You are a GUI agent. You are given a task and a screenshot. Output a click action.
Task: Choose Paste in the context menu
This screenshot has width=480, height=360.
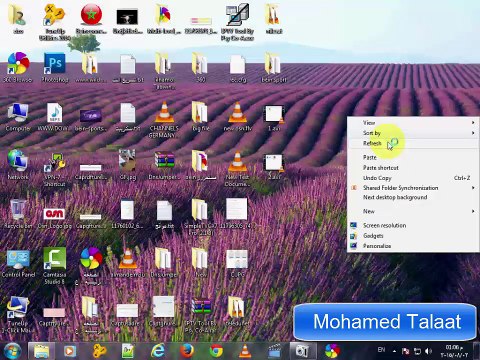point(413,157)
